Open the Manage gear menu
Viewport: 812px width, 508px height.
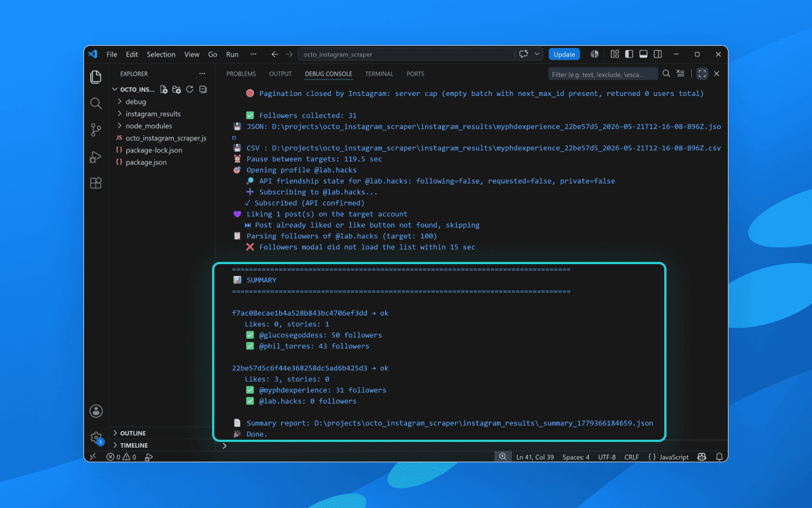click(96, 437)
